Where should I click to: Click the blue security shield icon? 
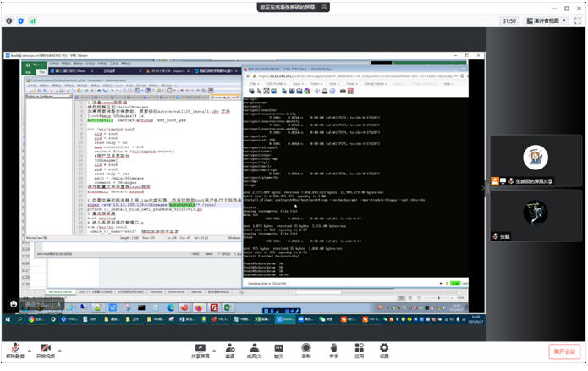click(x=20, y=19)
